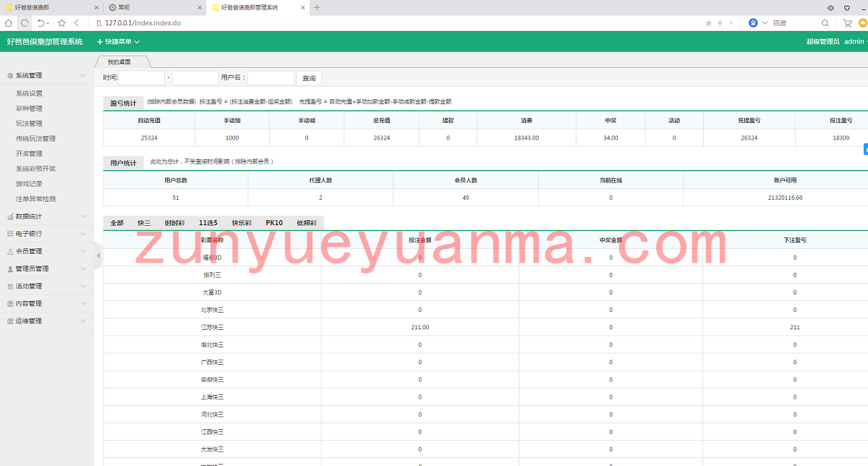Open 游戏记录 in the sidebar
The height and width of the screenshot is (466, 868).
pos(30,184)
